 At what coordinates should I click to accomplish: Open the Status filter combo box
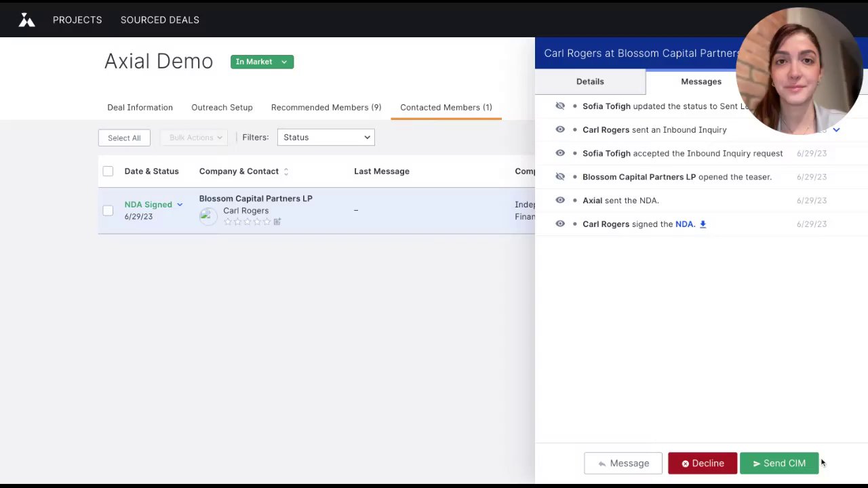pos(325,138)
